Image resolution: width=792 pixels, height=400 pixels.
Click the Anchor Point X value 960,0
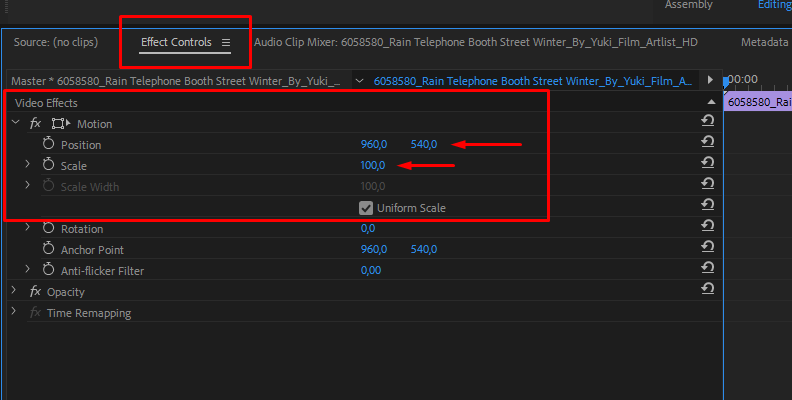pos(374,249)
